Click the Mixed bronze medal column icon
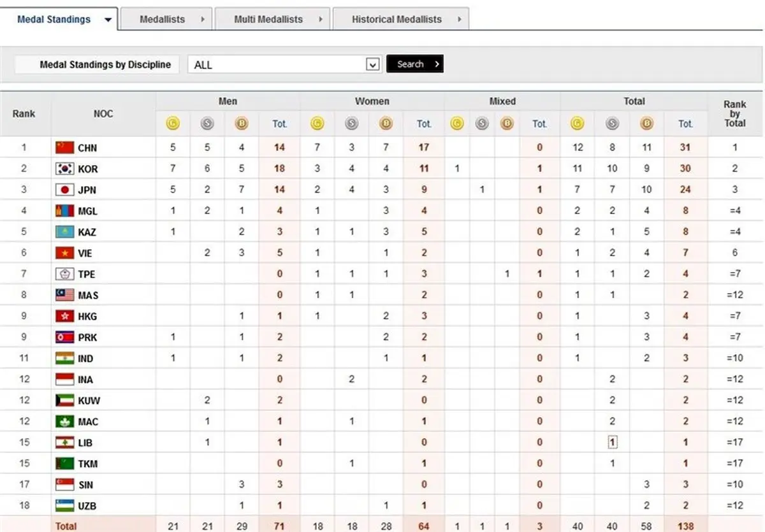This screenshot has width=765, height=532. pos(507,124)
